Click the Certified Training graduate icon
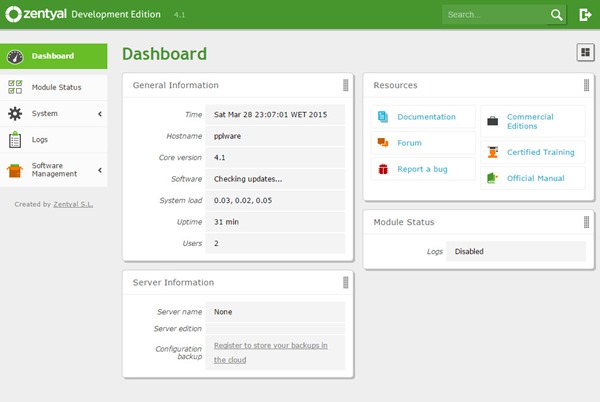The height and width of the screenshot is (402, 600). [492, 152]
